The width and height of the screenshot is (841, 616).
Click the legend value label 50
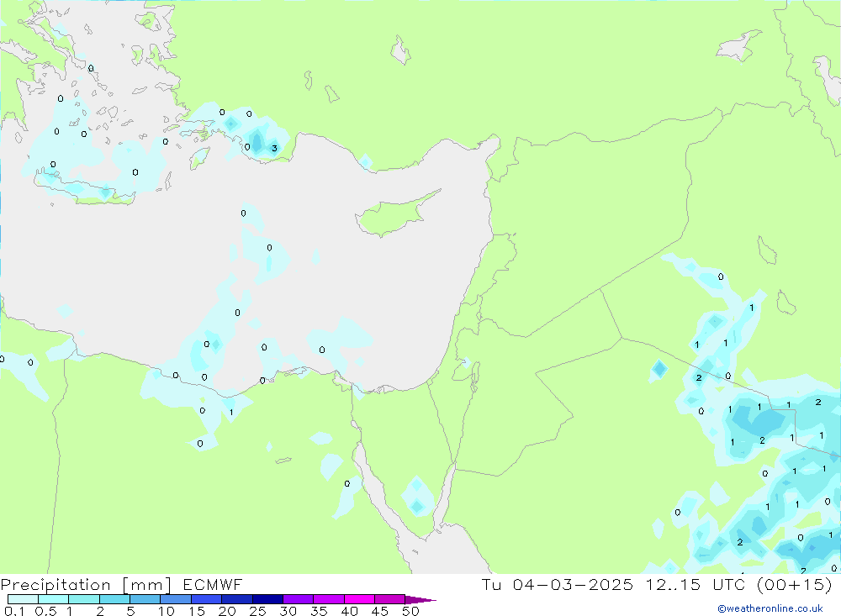click(x=410, y=611)
